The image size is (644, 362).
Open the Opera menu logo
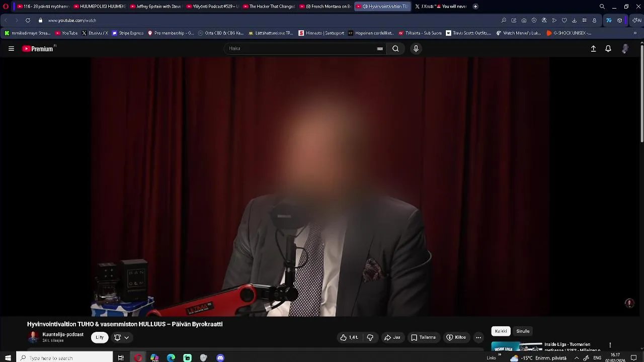[x=6, y=7]
